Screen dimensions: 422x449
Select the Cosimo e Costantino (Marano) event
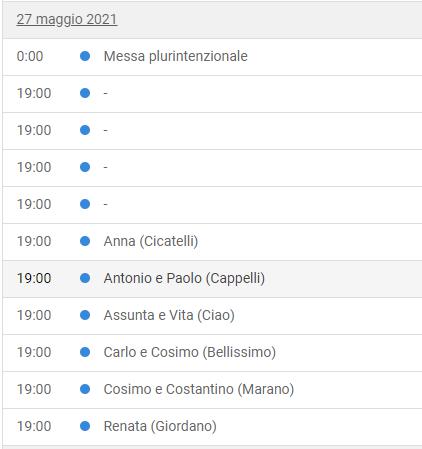[199, 389]
